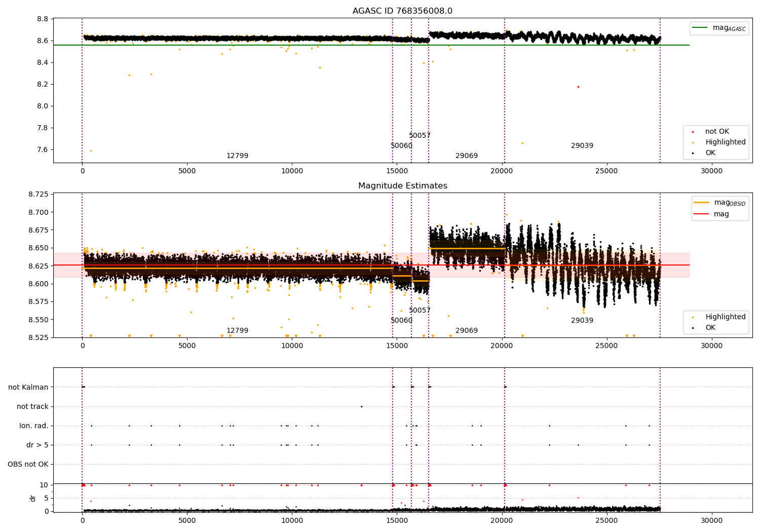
Task: Click OBSID label 12799 in top plot
Action: (237, 156)
